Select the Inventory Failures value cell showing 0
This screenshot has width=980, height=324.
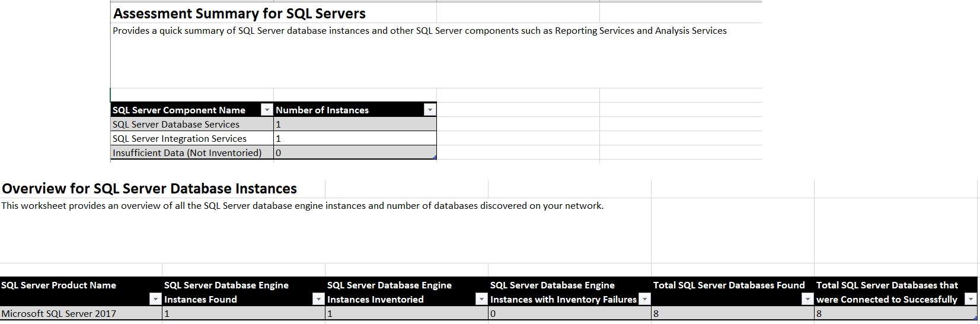pyautogui.click(x=569, y=313)
